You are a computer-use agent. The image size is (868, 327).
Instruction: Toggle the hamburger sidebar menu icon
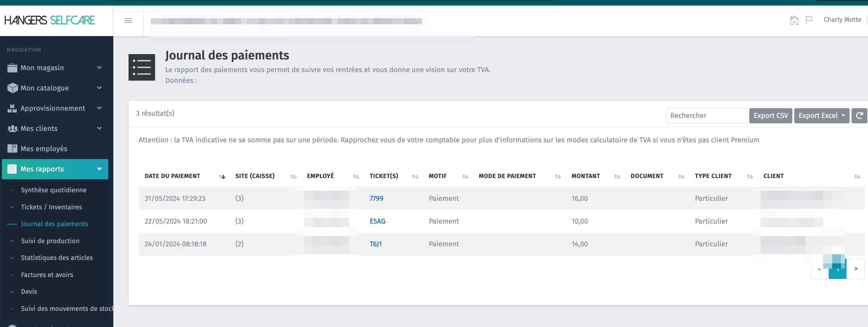tap(128, 21)
